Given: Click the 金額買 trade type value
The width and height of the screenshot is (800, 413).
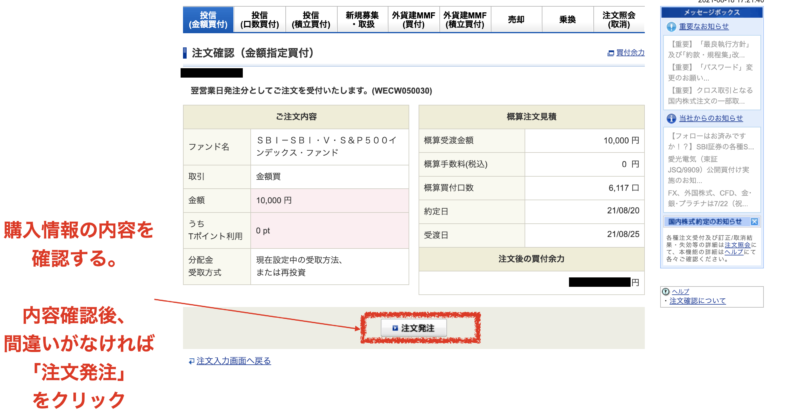Looking at the screenshot, I should 268,177.
